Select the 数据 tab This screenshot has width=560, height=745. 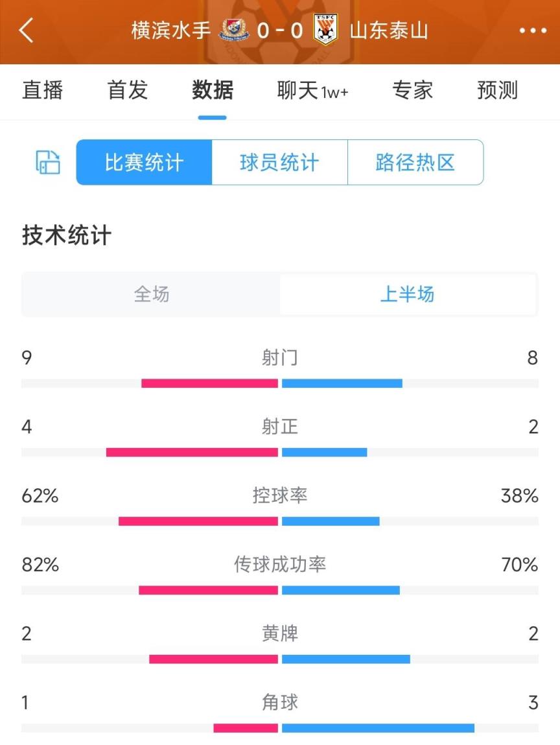pos(213,90)
